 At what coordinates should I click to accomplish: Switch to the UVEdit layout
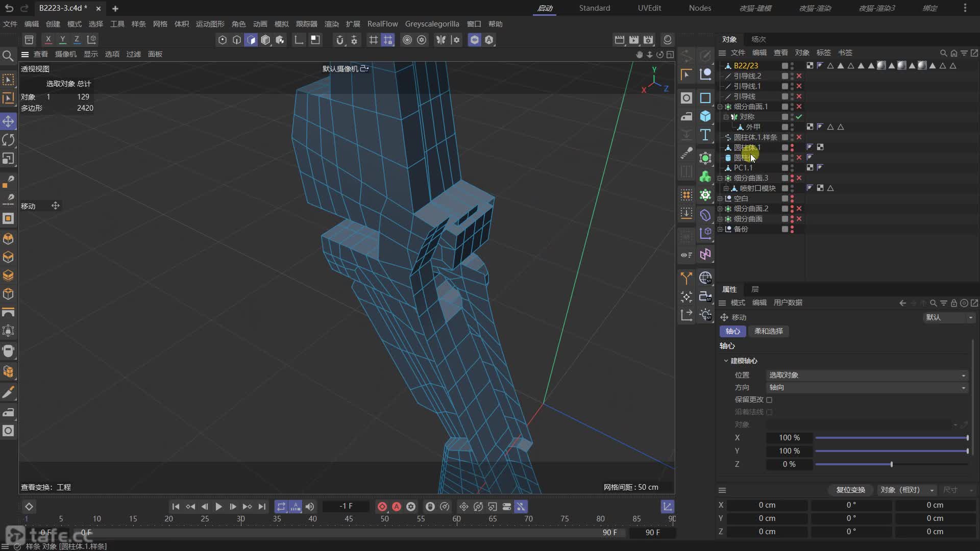649,8
